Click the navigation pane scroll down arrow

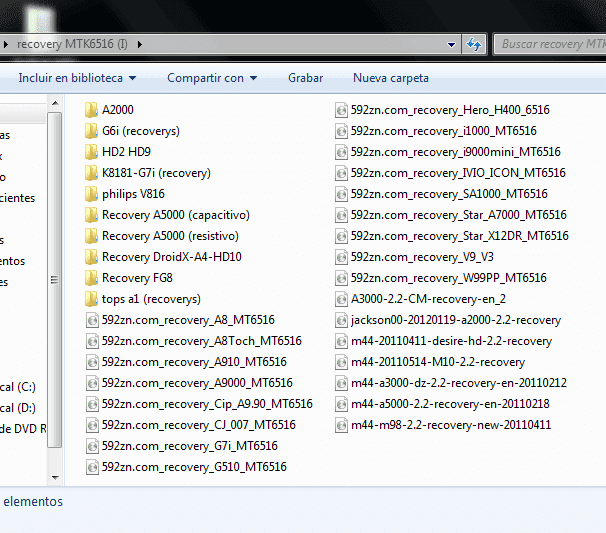point(55,478)
